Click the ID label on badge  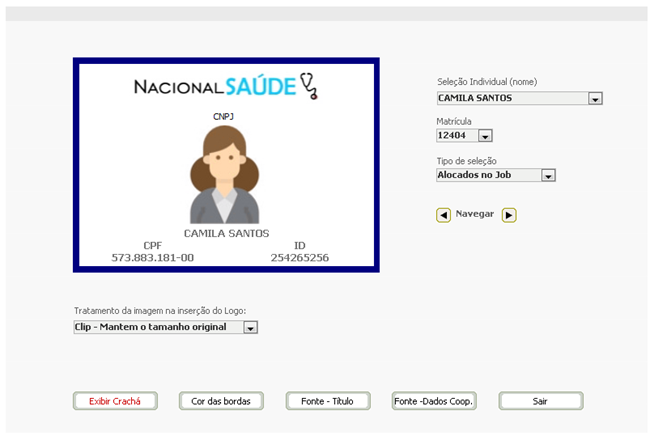(300, 245)
